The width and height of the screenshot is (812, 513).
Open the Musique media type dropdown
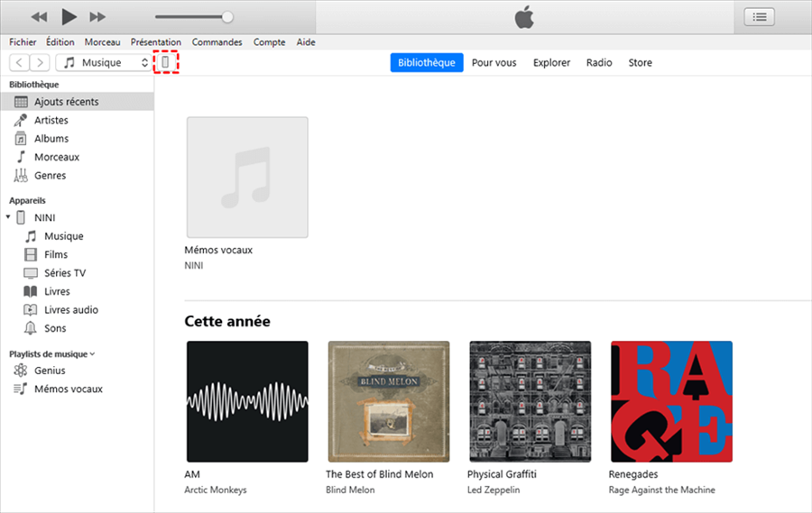click(105, 63)
